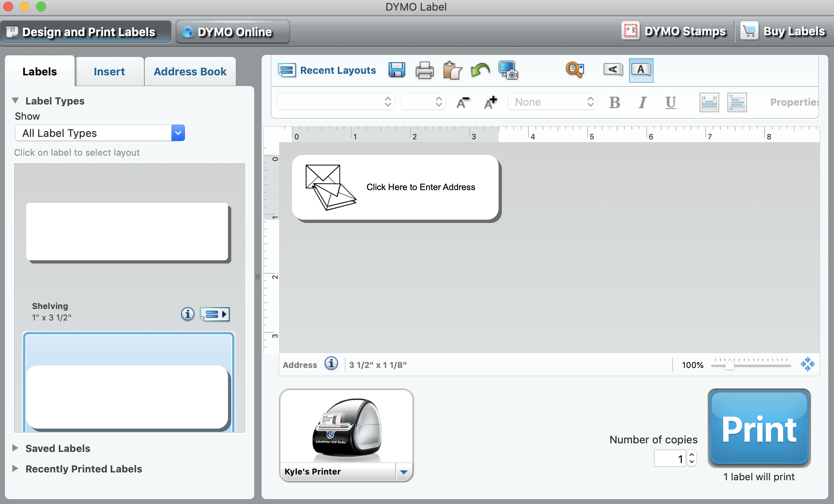The width and height of the screenshot is (834, 504).
Task: Switch to the Address Book tab
Action: point(190,72)
